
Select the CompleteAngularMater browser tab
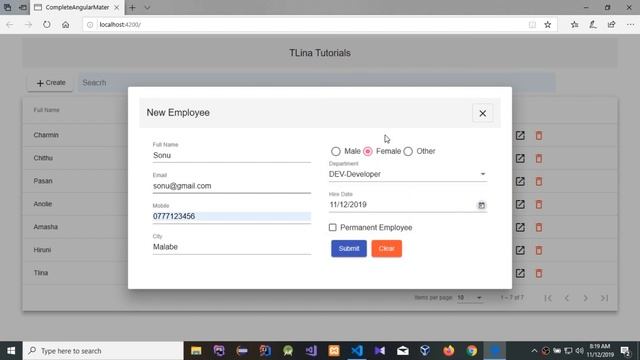click(x=77, y=7)
